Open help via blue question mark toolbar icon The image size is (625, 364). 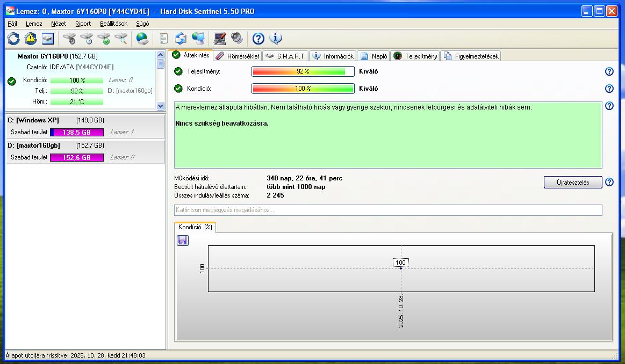258,39
